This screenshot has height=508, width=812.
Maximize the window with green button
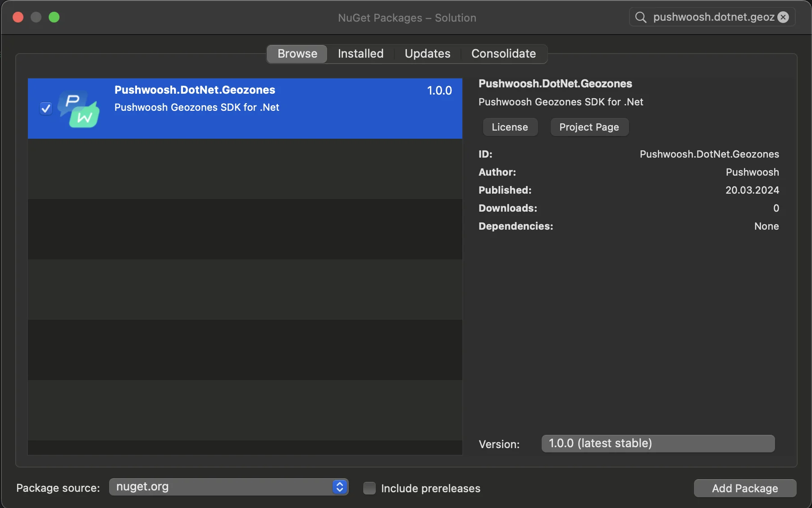54,17
